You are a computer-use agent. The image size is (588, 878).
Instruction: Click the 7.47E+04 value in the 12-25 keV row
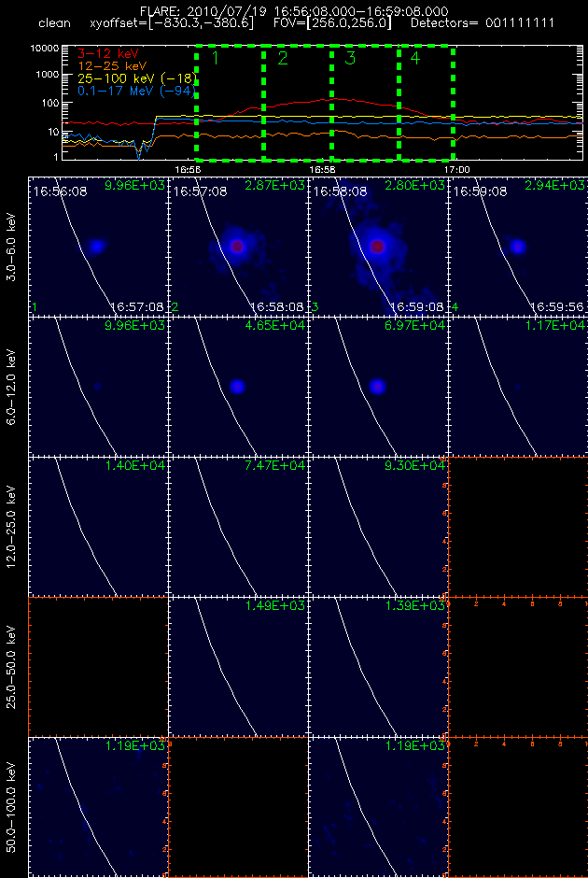coord(274,466)
